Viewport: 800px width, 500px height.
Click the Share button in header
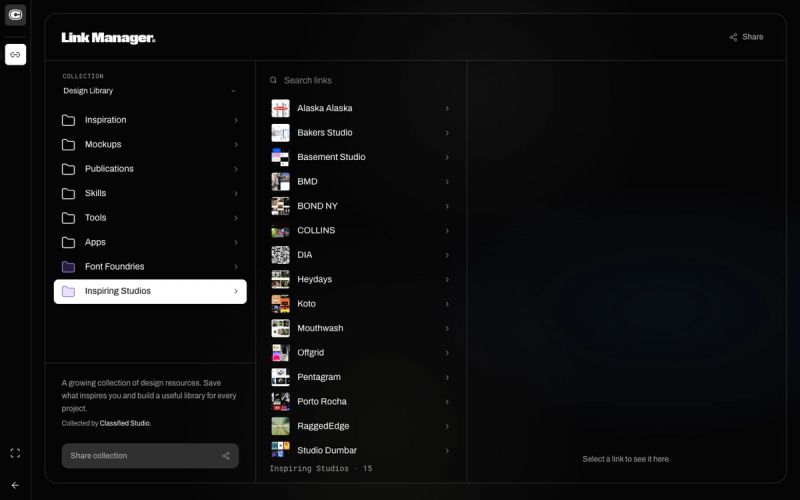click(746, 37)
